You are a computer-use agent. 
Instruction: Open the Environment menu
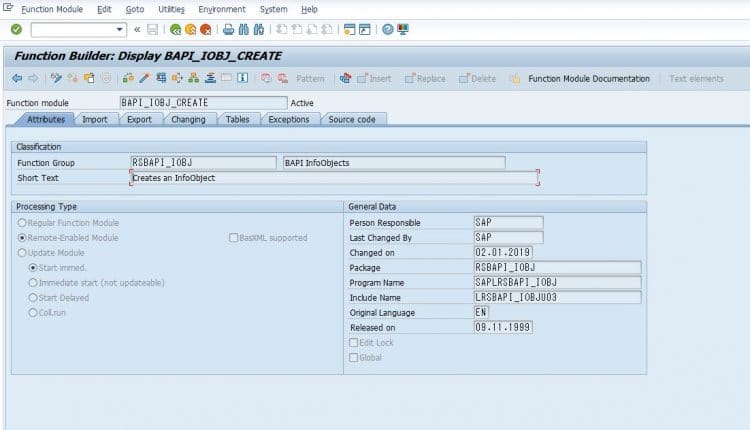point(221,9)
